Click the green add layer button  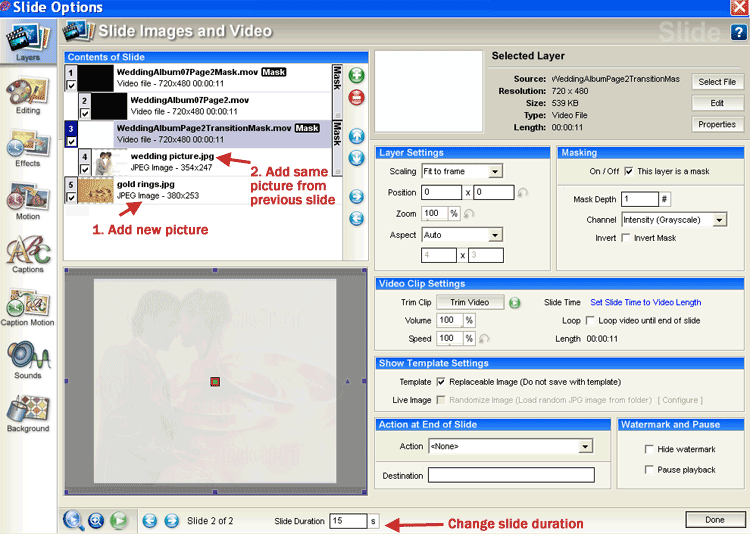[x=356, y=76]
